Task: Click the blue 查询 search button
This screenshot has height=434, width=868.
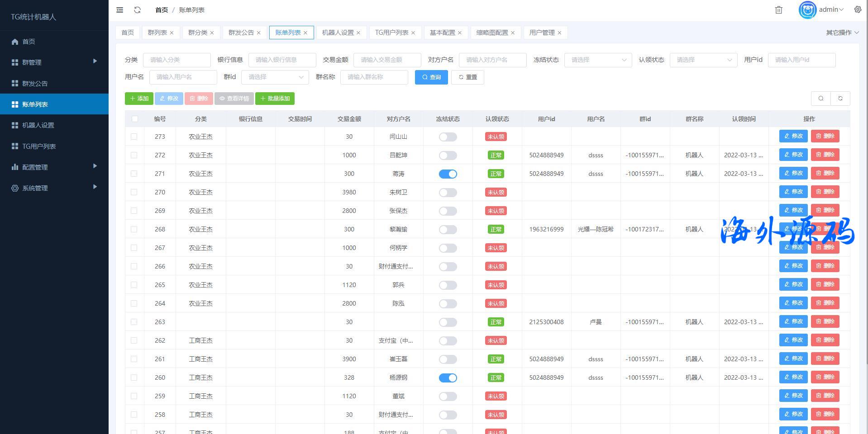Action: click(x=431, y=77)
